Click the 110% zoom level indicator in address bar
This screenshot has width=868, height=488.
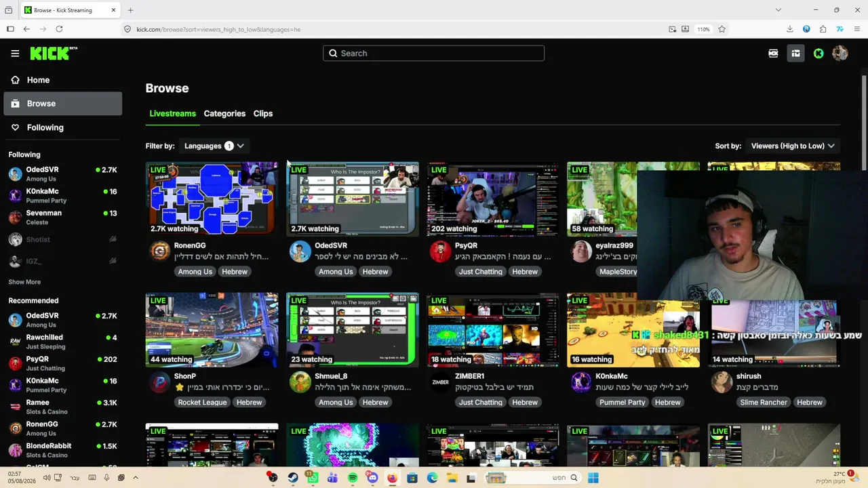(x=704, y=29)
